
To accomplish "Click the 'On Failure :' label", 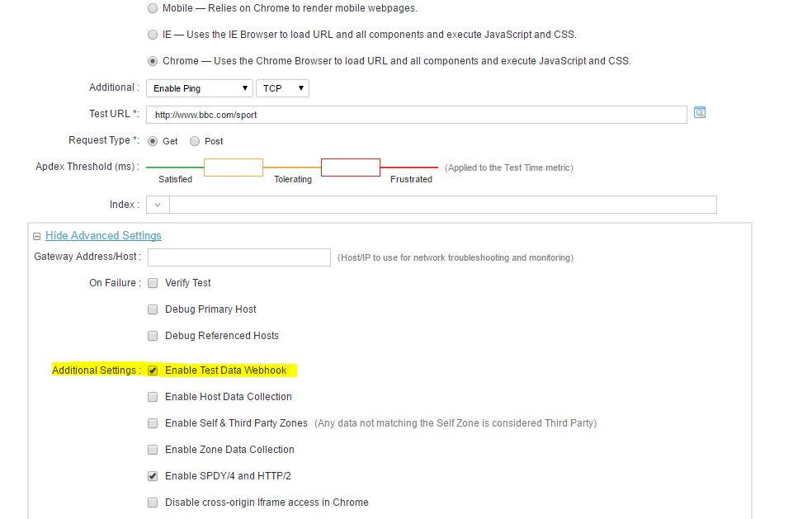I will pyautogui.click(x=115, y=283).
